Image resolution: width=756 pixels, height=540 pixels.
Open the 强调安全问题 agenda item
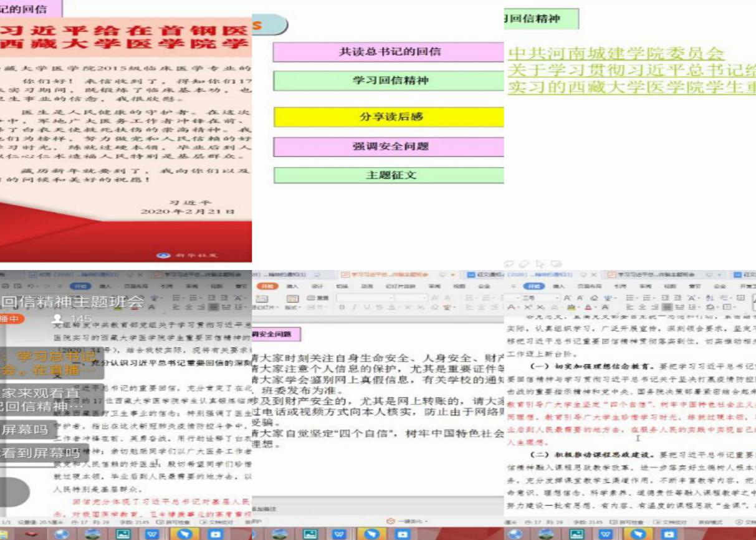[389, 147]
